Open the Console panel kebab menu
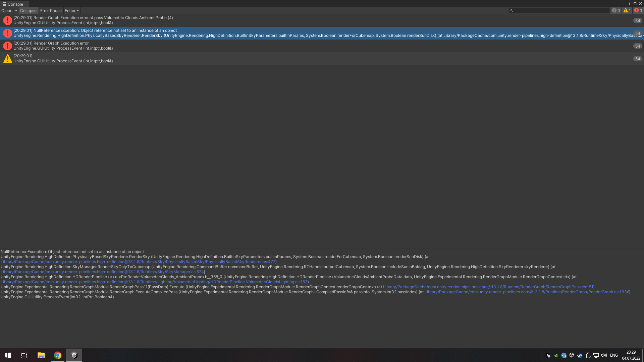644x362 pixels. point(629,3)
